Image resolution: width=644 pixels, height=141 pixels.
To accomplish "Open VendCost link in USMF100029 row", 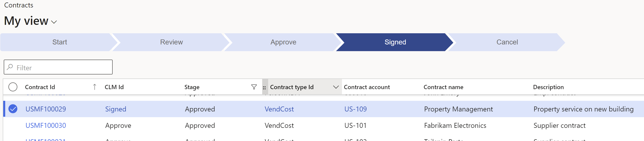I will pyautogui.click(x=279, y=109).
